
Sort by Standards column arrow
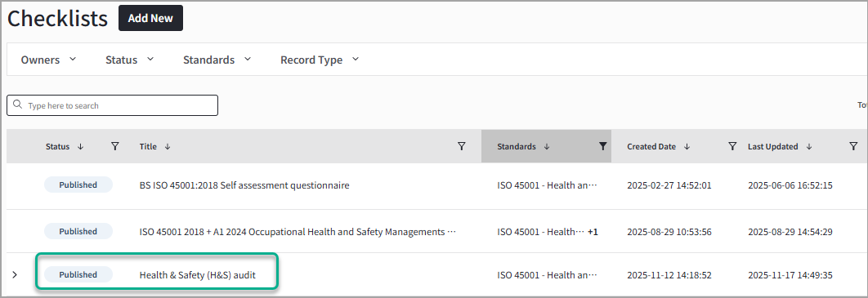pyautogui.click(x=547, y=146)
